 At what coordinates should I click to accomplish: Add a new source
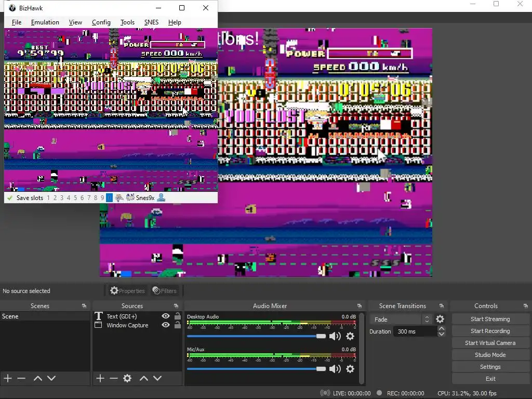100,378
